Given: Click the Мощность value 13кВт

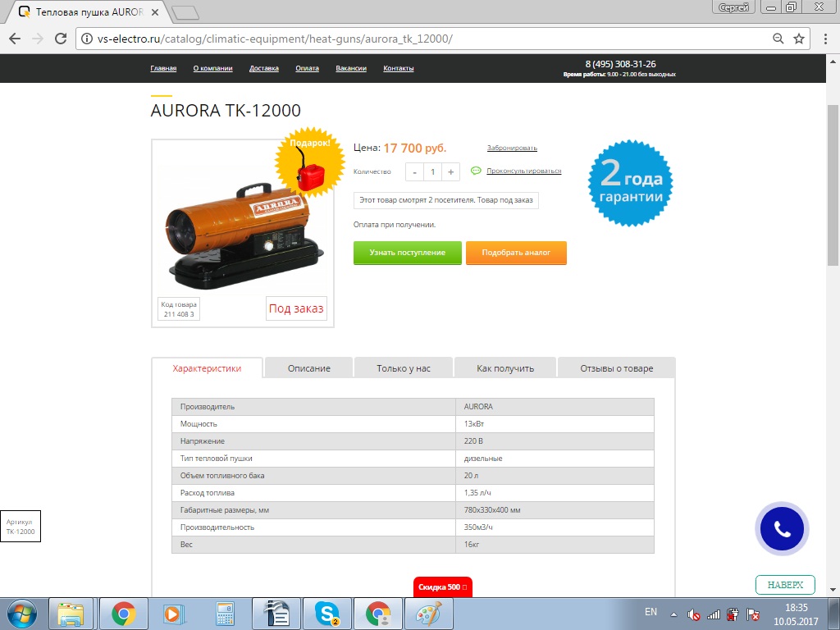Looking at the screenshot, I should (474, 424).
